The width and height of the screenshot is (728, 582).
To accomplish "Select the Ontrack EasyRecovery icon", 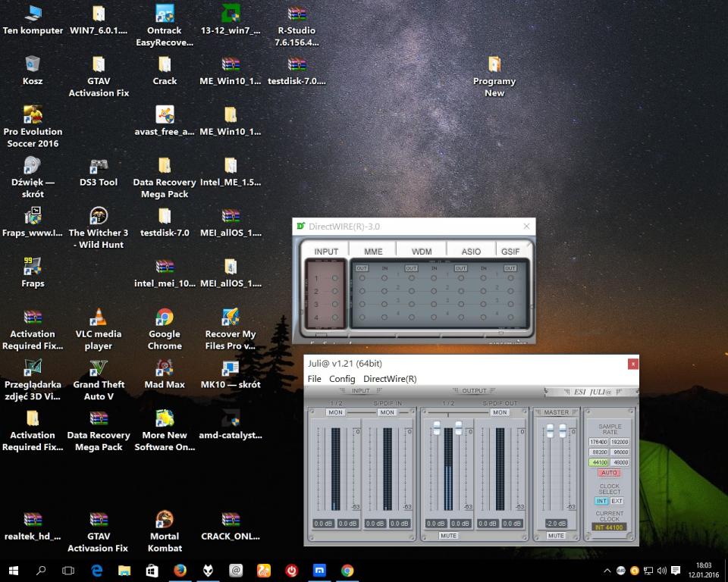I will (165, 26).
